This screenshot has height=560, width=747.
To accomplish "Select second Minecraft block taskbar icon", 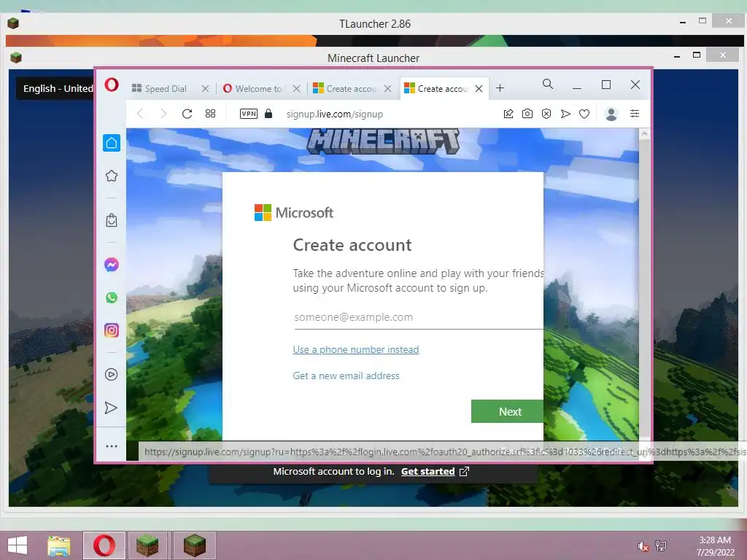I will click(194, 545).
